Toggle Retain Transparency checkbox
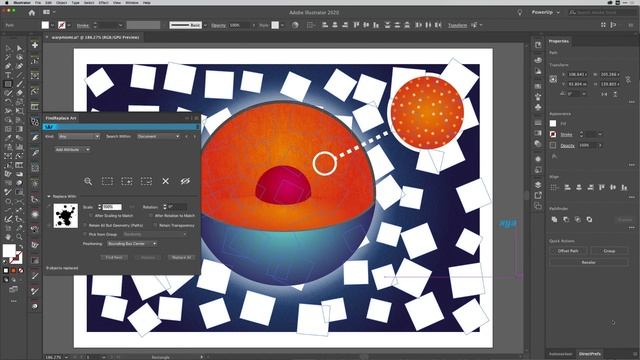 point(156,225)
